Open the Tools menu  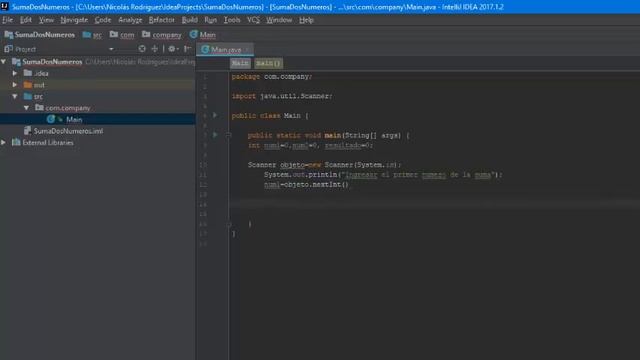pos(232,20)
